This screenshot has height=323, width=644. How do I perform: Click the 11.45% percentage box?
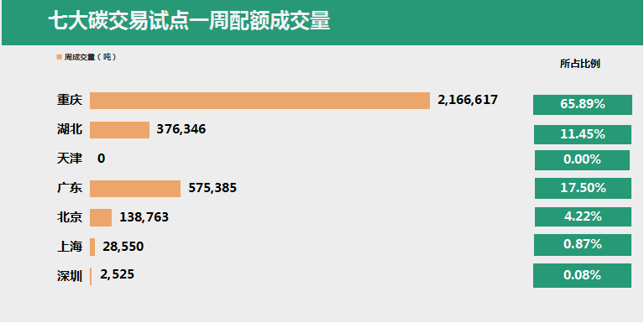tap(583, 134)
